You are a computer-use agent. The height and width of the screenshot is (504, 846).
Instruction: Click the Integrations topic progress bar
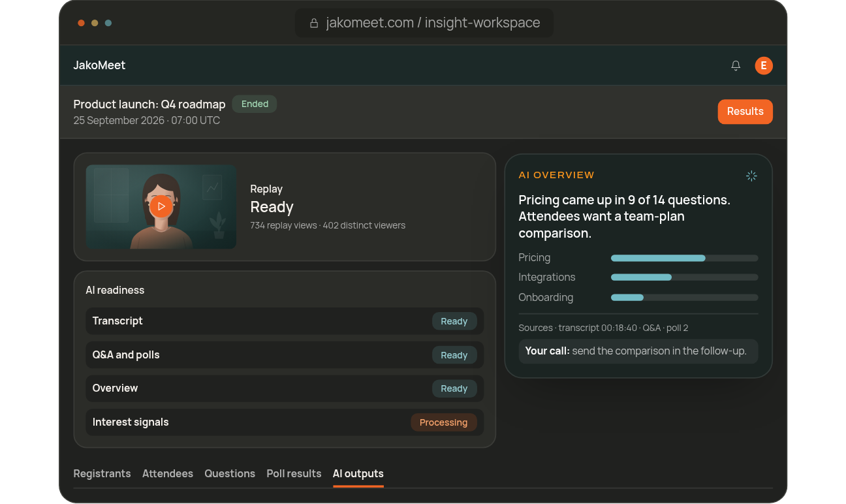coord(685,277)
